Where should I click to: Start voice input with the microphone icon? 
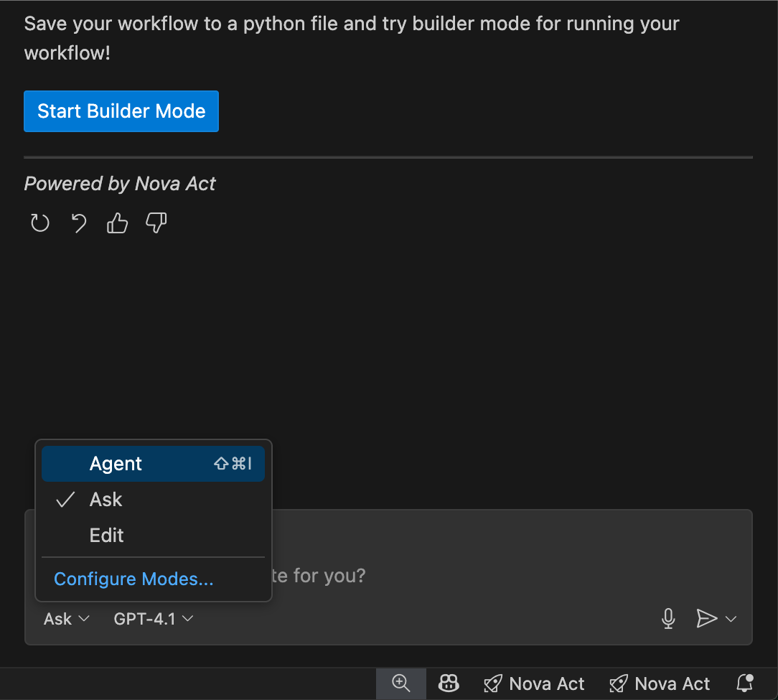[668, 619]
